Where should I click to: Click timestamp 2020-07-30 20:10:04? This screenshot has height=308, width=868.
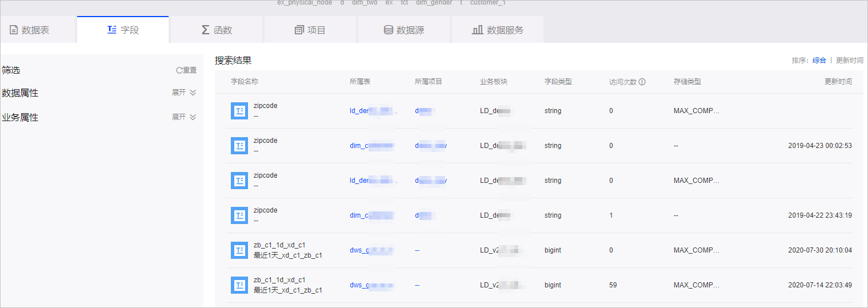(820, 250)
